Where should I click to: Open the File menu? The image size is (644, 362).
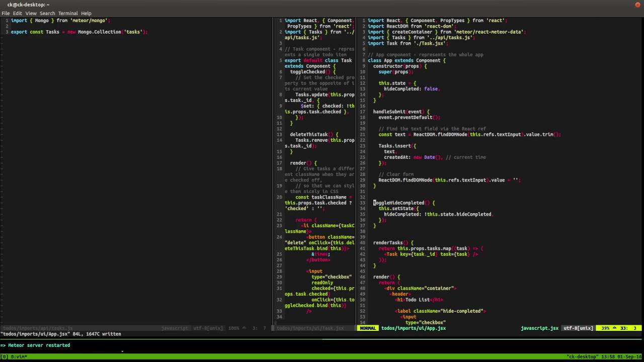coord(6,13)
